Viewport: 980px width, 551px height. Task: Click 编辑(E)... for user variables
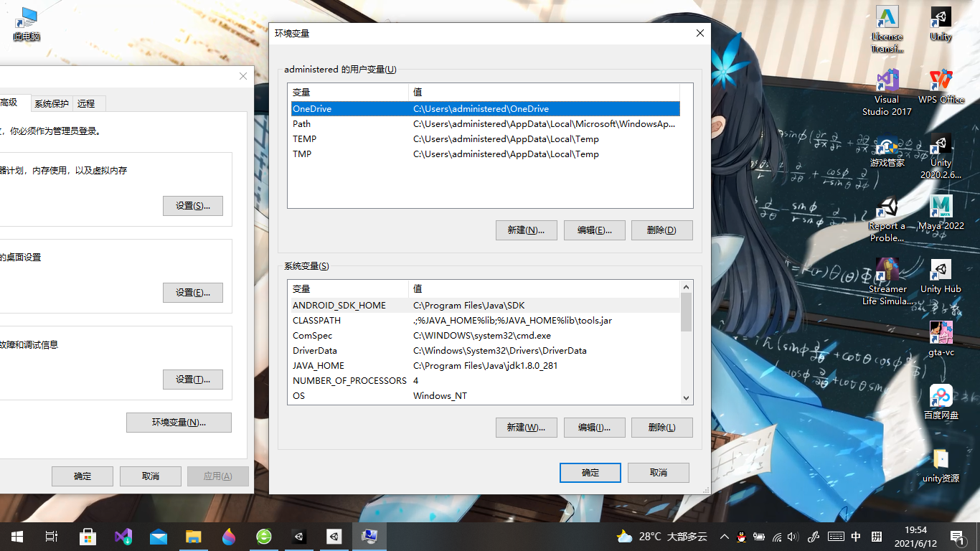pyautogui.click(x=595, y=230)
